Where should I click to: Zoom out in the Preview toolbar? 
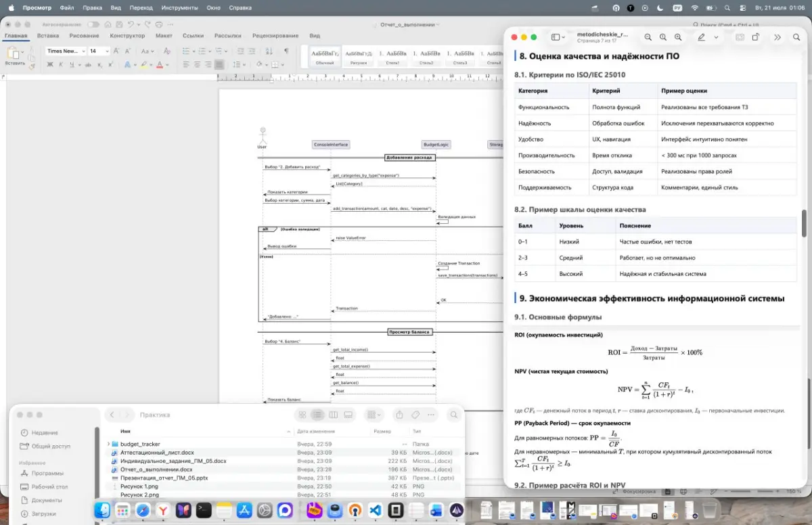coord(648,37)
